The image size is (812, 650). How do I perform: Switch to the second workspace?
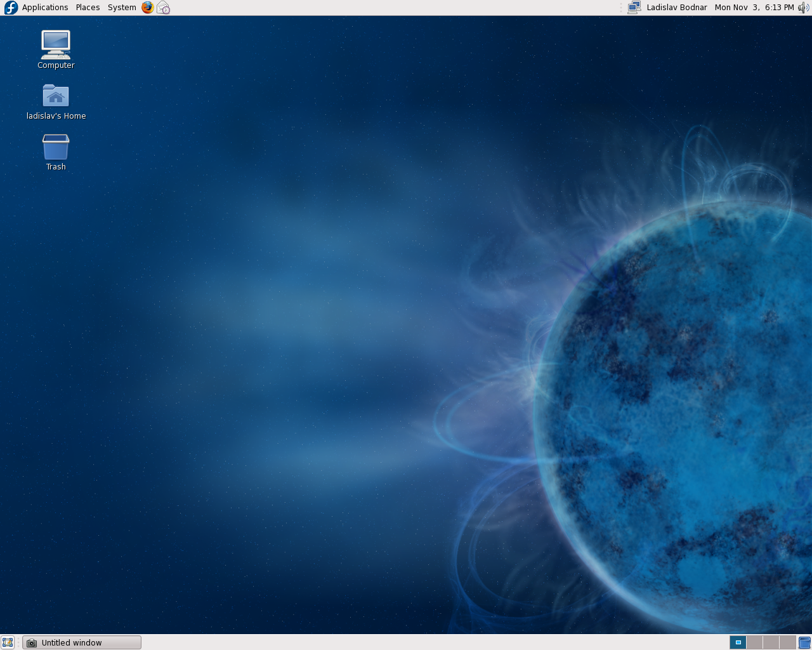pyautogui.click(x=754, y=642)
